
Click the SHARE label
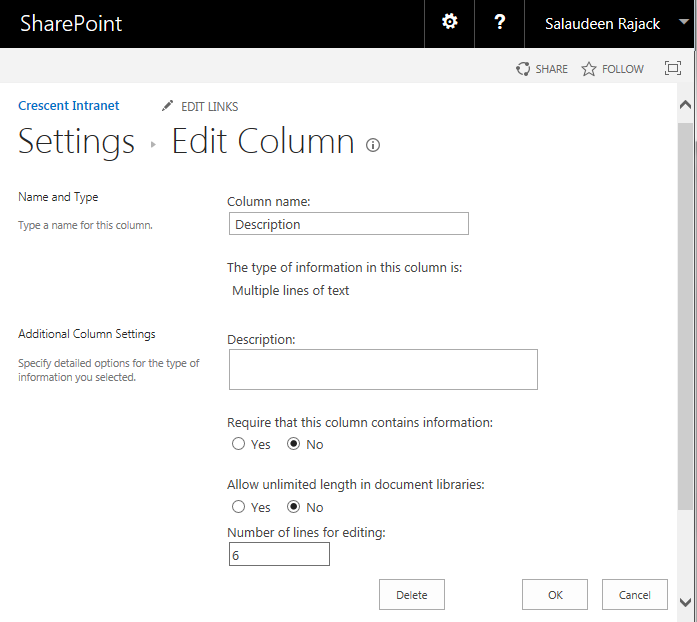[552, 69]
